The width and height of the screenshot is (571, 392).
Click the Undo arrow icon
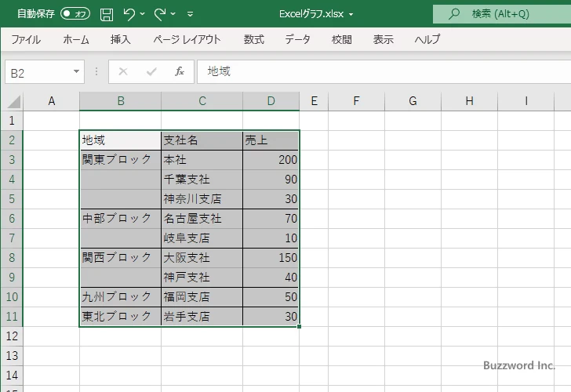point(129,14)
